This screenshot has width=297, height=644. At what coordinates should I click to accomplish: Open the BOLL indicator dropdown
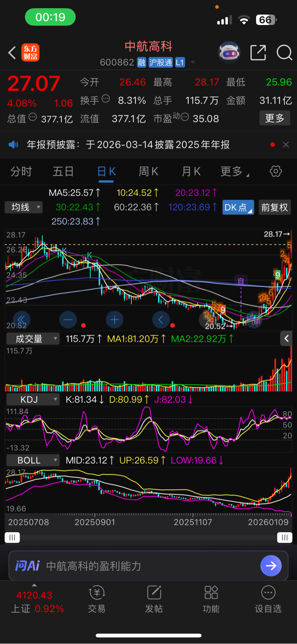(x=33, y=460)
